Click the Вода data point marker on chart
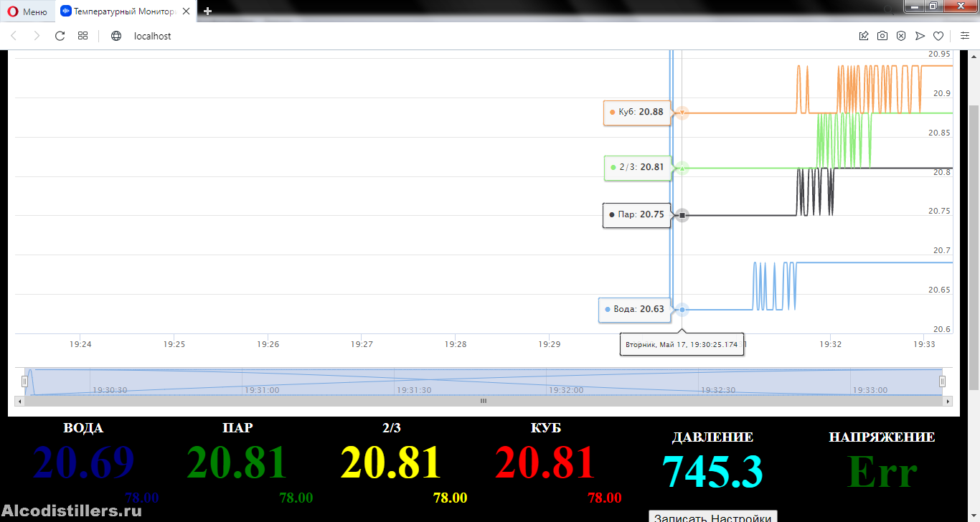 click(682, 310)
